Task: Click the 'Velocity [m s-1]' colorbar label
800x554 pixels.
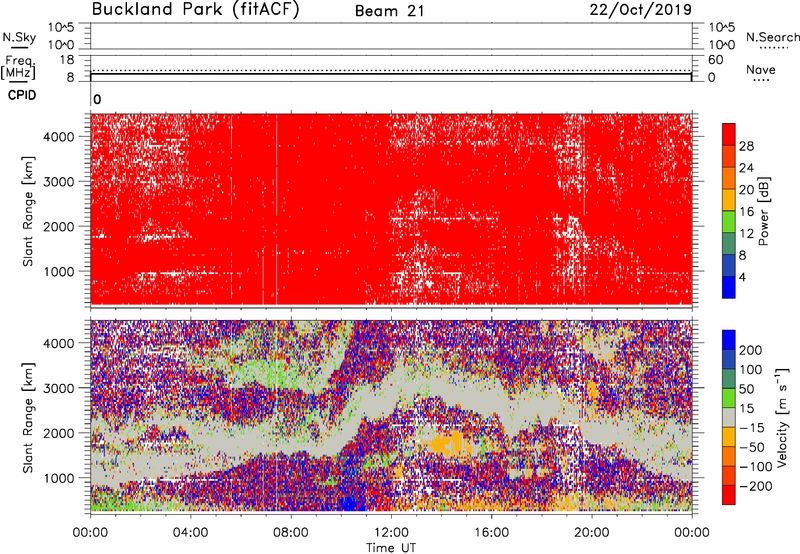Action: click(781, 418)
